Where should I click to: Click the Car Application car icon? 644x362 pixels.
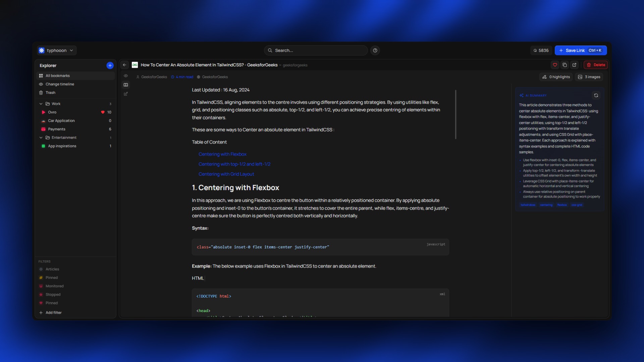coord(43,121)
